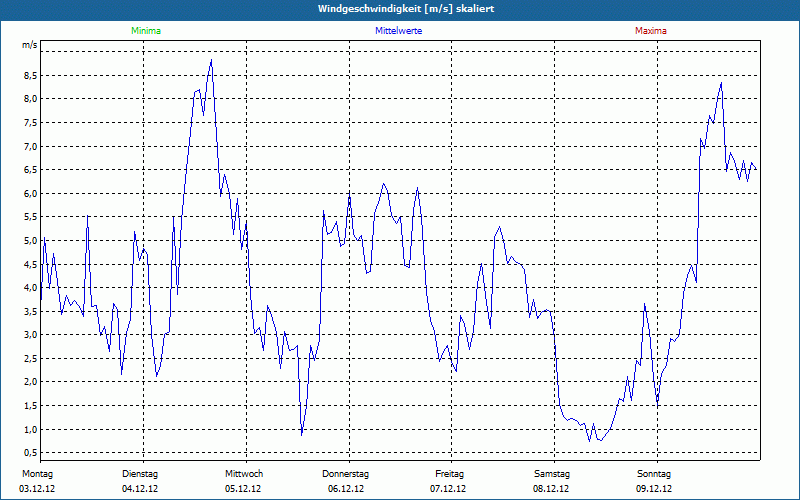The image size is (800, 500).
Task: Click the 5,0 y-axis value
Action: coord(30,241)
